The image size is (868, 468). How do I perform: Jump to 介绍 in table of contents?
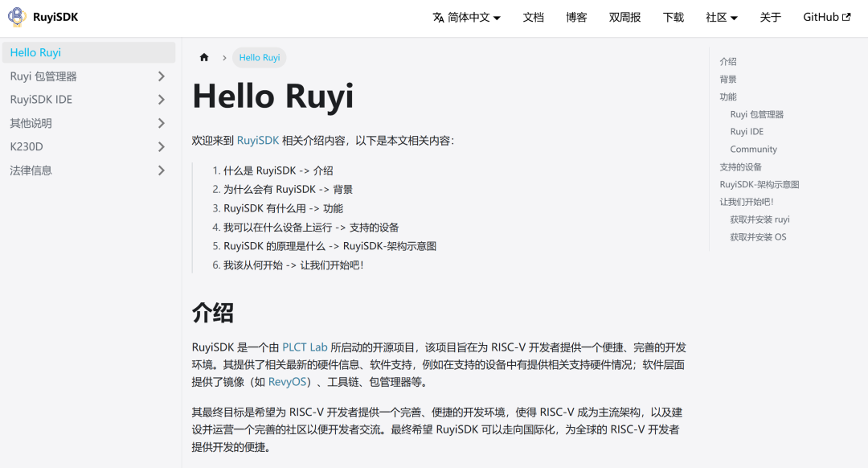pyautogui.click(x=728, y=61)
